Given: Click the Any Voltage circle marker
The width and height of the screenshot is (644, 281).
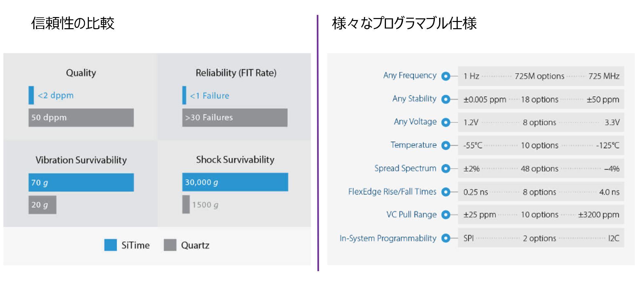Looking at the screenshot, I should pyautogui.click(x=446, y=122).
